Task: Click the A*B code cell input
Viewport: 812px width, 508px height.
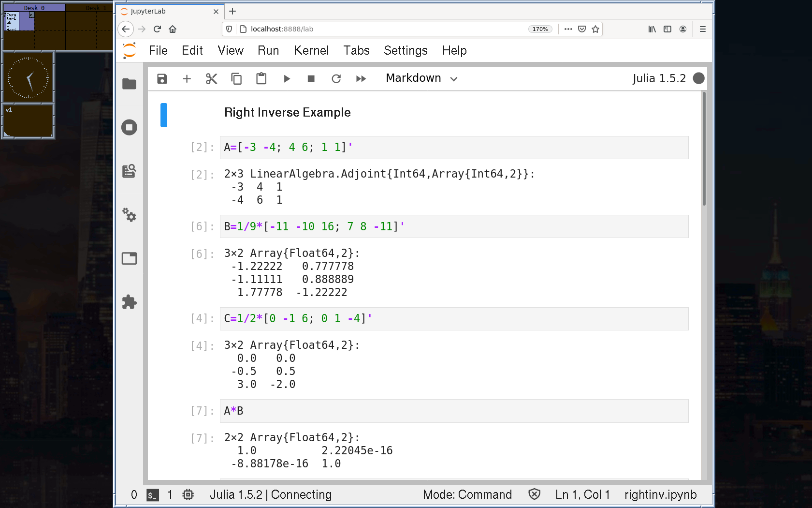Action: pyautogui.click(x=453, y=411)
